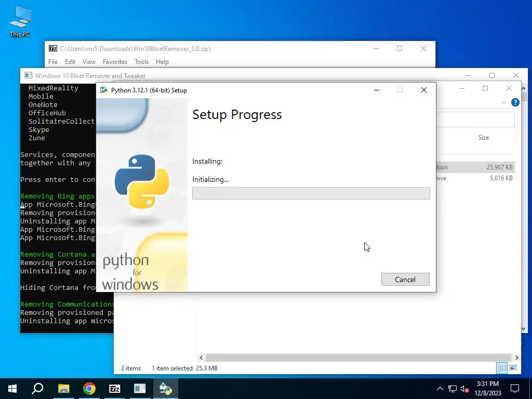
Task: Click the Python setup title bar icon
Action: coord(104,90)
